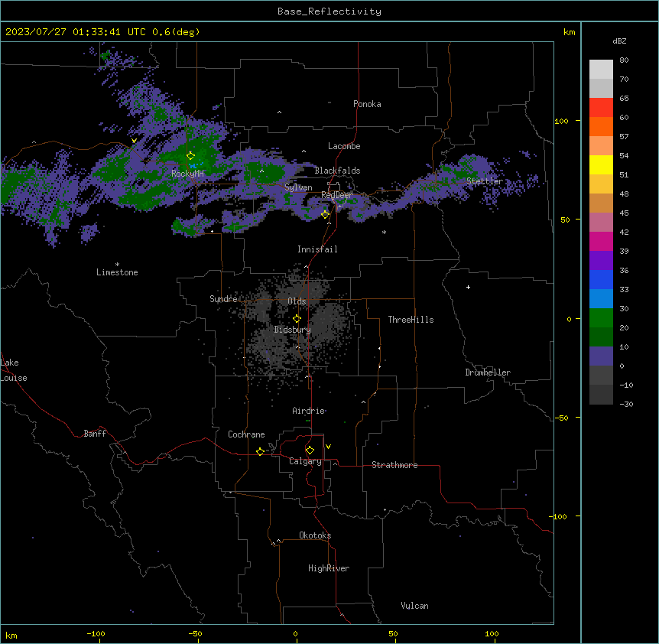
Task: Click the ThreeHills label
Action: pyautogui.click(x=411, y=320)
